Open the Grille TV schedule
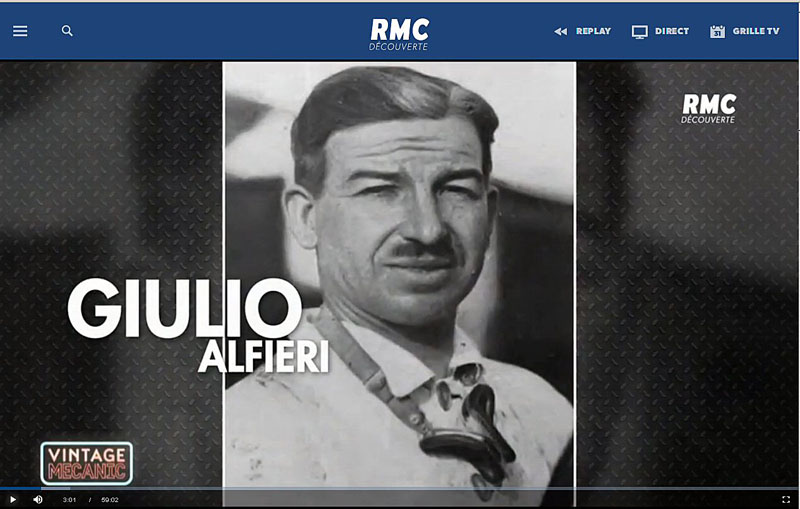 pos(756,32)
